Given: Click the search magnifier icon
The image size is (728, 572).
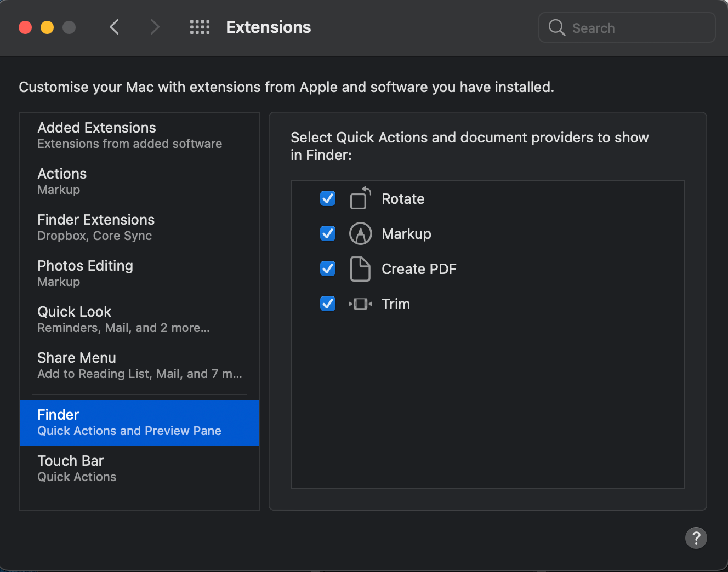Looking at the screenshot, I should [556, 27].
